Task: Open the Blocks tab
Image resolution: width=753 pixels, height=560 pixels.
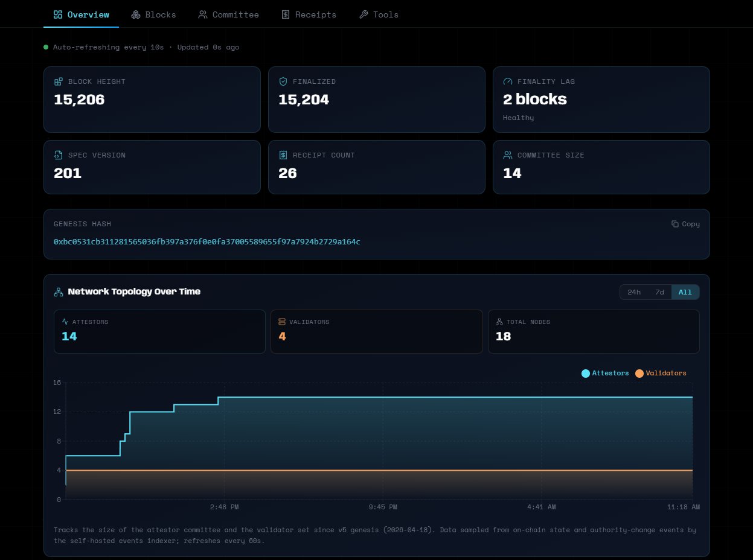Action: (153, 14)
